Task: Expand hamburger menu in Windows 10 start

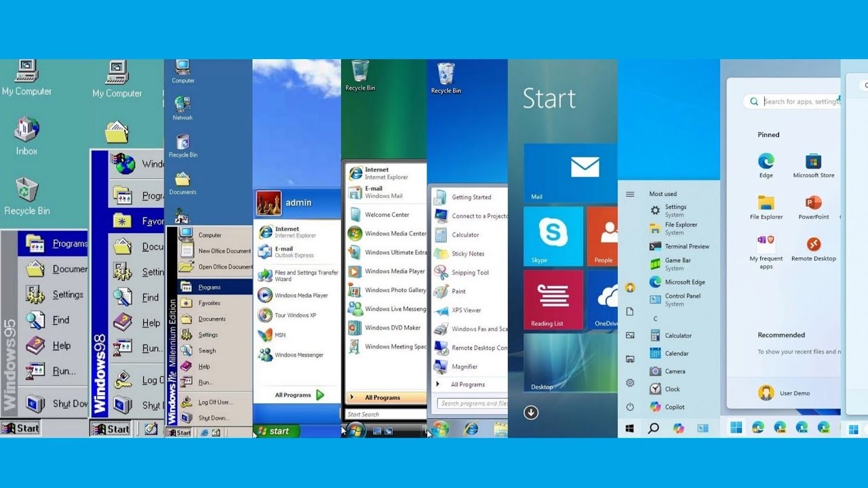Action: point(630,195)
